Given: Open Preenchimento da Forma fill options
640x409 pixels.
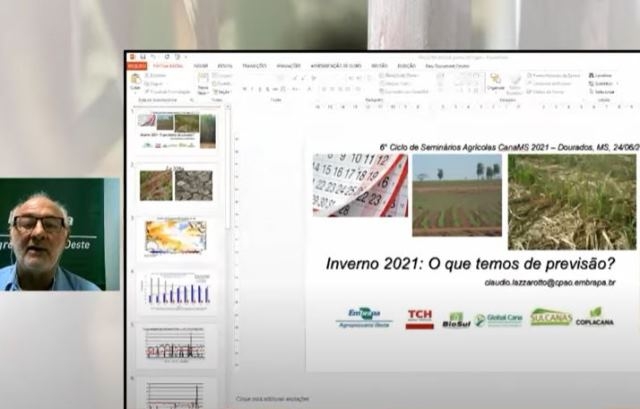Looking at the screenshot, I should click(553, 76).
